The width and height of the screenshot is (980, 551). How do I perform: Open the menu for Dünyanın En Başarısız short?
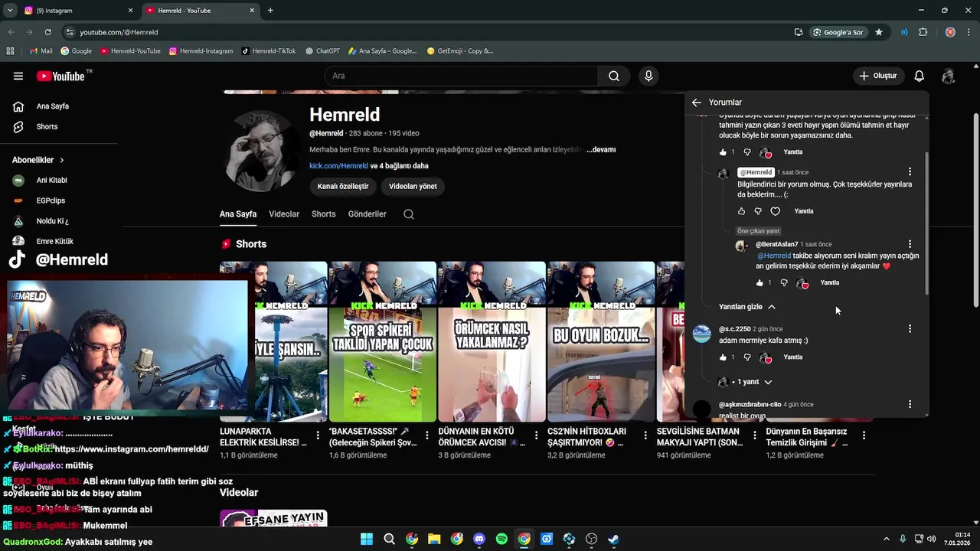click(x=864, y=435)
